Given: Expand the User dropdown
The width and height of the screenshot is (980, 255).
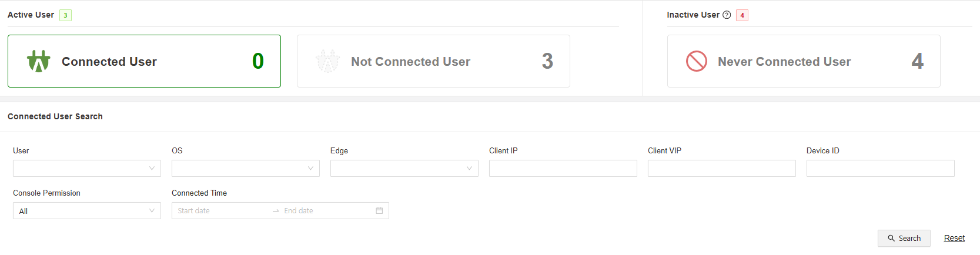Looking at the screenshot, I should click(x=87, y=169).
